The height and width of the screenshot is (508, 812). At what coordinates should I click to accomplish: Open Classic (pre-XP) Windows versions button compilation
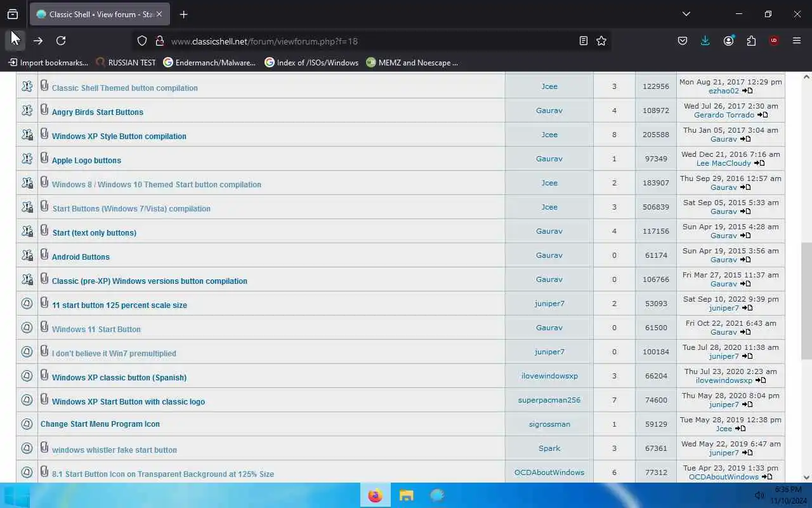(x=150, y=281)
